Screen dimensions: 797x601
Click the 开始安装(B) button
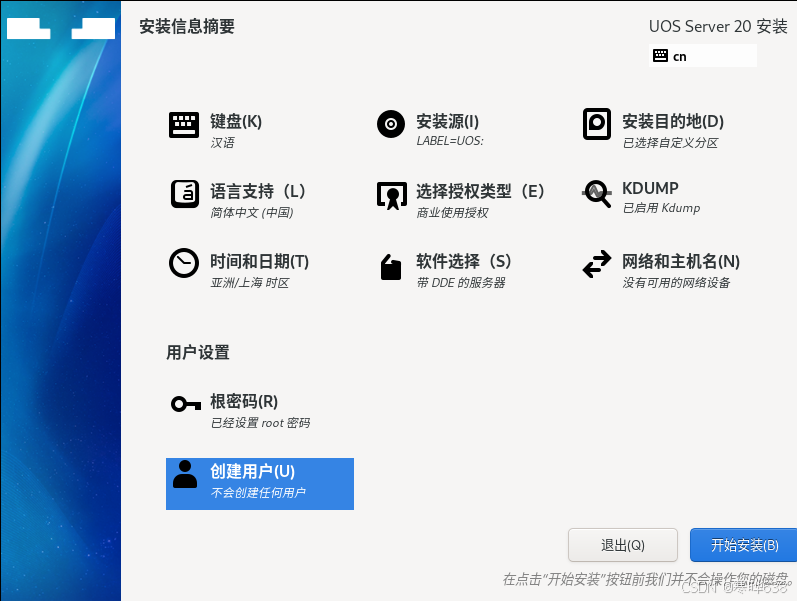coord(744,545)
